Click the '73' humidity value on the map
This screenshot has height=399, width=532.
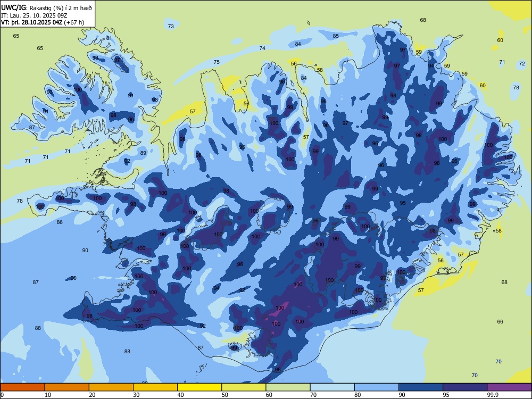(171, 26)
